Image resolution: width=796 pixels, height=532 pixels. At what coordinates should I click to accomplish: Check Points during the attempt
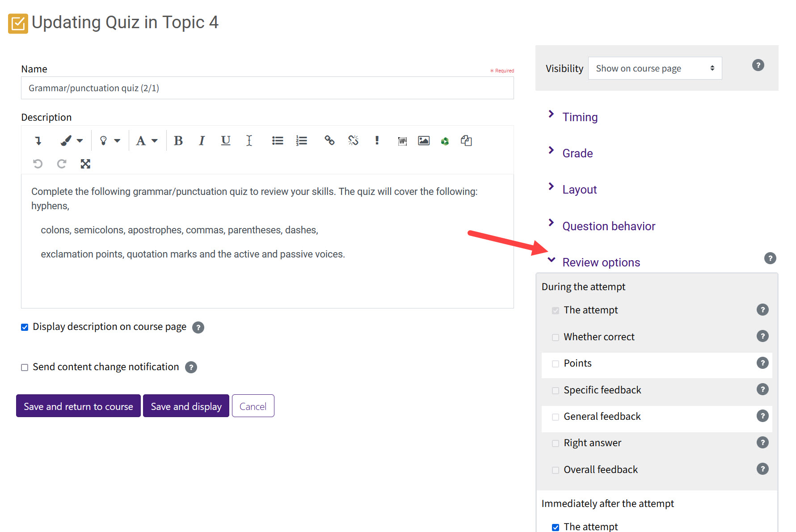click(x=555, y=364)
